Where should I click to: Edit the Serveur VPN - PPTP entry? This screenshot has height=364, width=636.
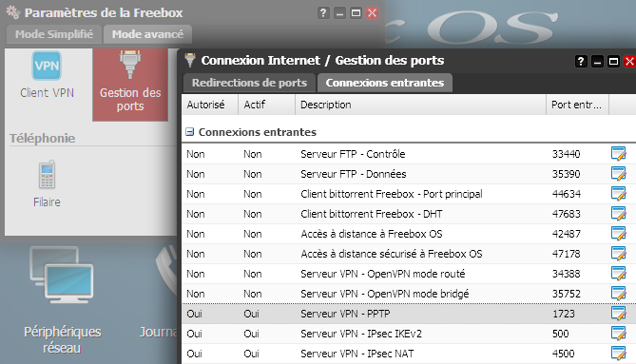pos(619,314)
